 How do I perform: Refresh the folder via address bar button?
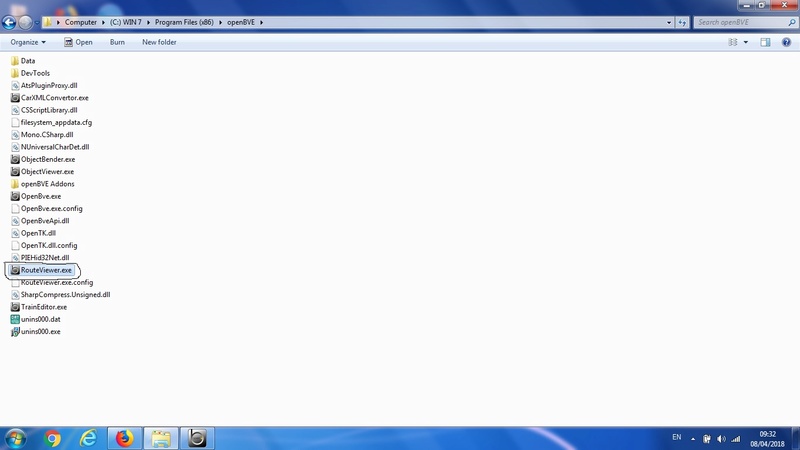click(x=682, y=22)
